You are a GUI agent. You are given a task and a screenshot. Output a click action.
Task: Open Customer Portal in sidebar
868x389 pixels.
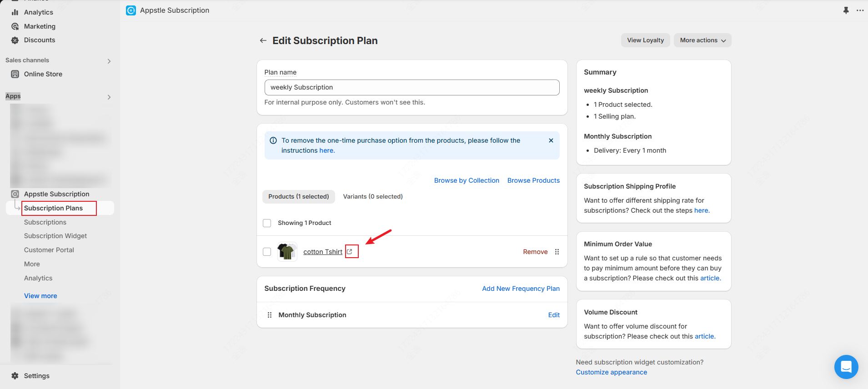[49, 250]
